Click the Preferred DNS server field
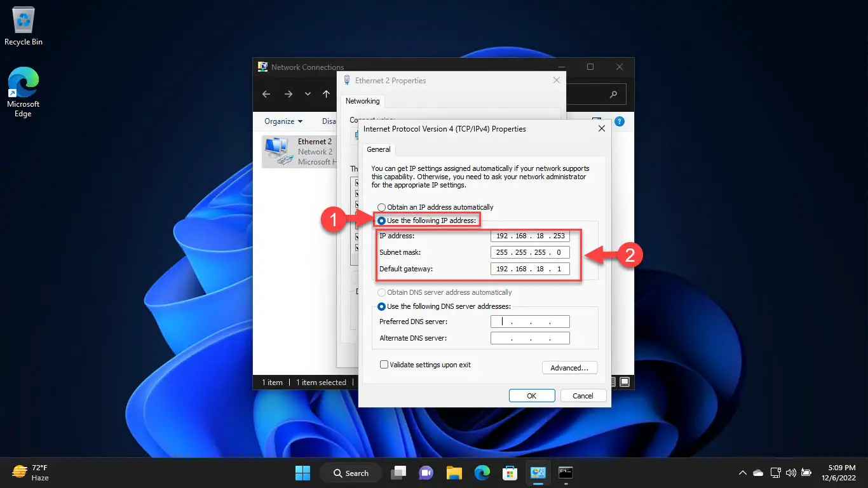The width and height of the screenshot is (868, 488). 530,322
